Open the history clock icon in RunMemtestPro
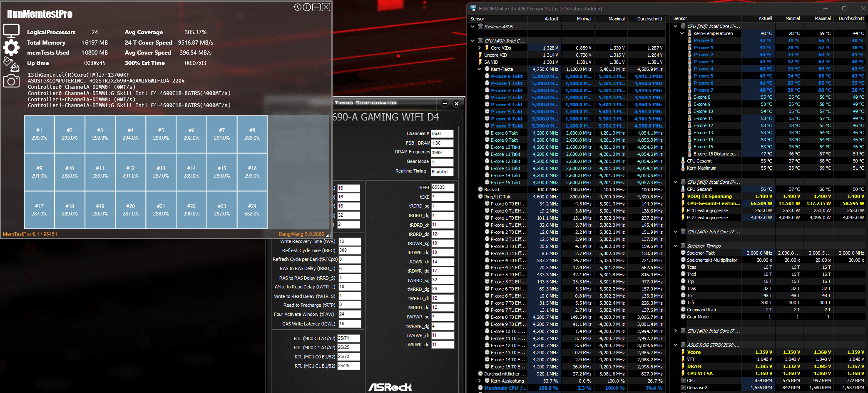The image size is (868, 393). tap(297, 7)
